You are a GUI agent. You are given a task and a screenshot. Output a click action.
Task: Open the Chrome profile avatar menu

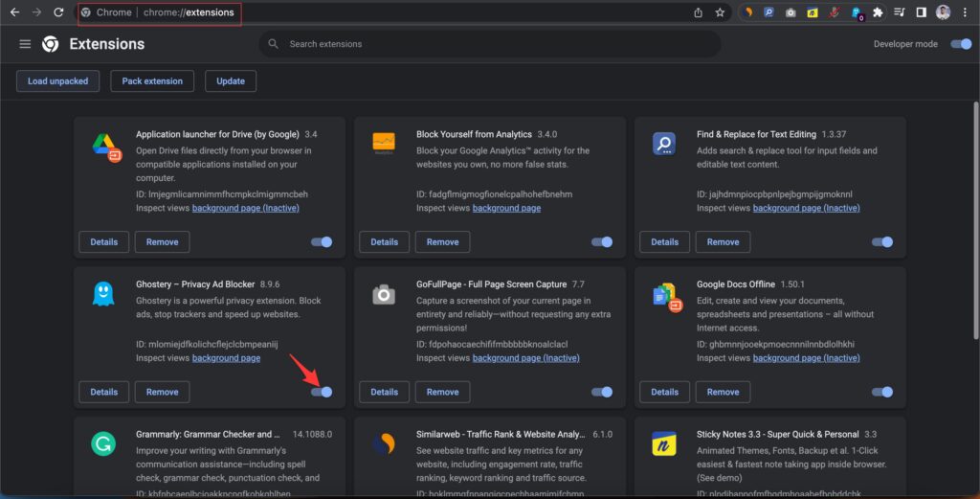944,12
